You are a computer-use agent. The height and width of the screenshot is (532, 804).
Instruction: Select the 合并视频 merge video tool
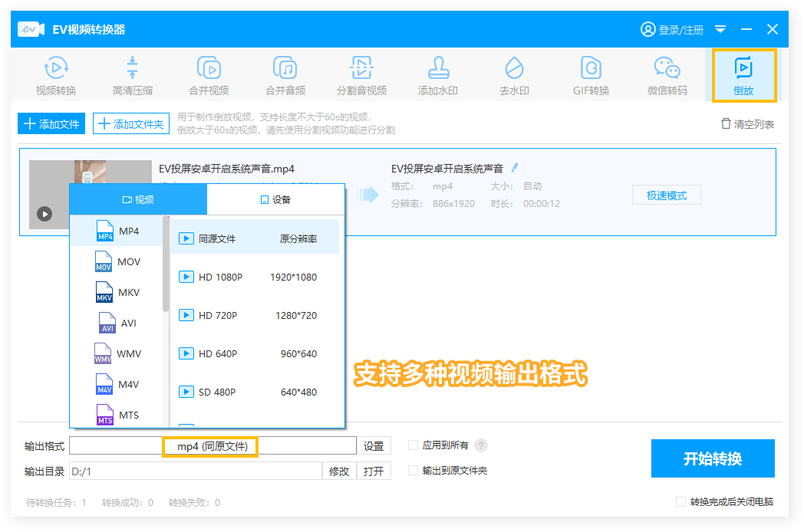click(209, 76)
